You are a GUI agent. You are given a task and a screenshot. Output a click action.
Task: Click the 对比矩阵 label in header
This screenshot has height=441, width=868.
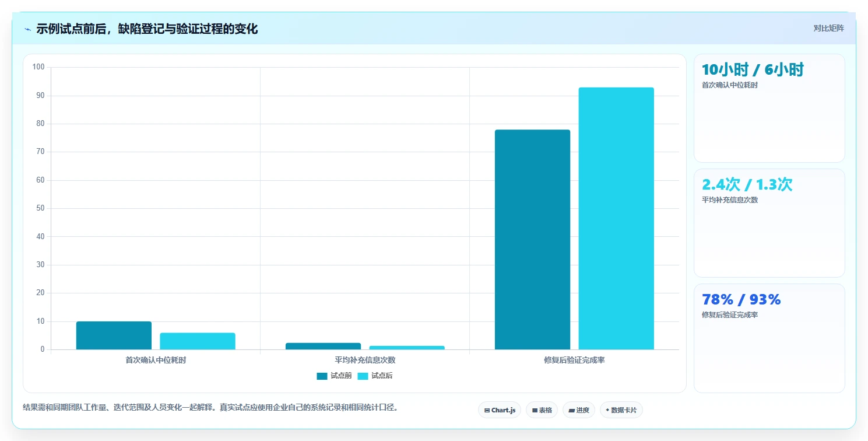[x=828, y=28]
